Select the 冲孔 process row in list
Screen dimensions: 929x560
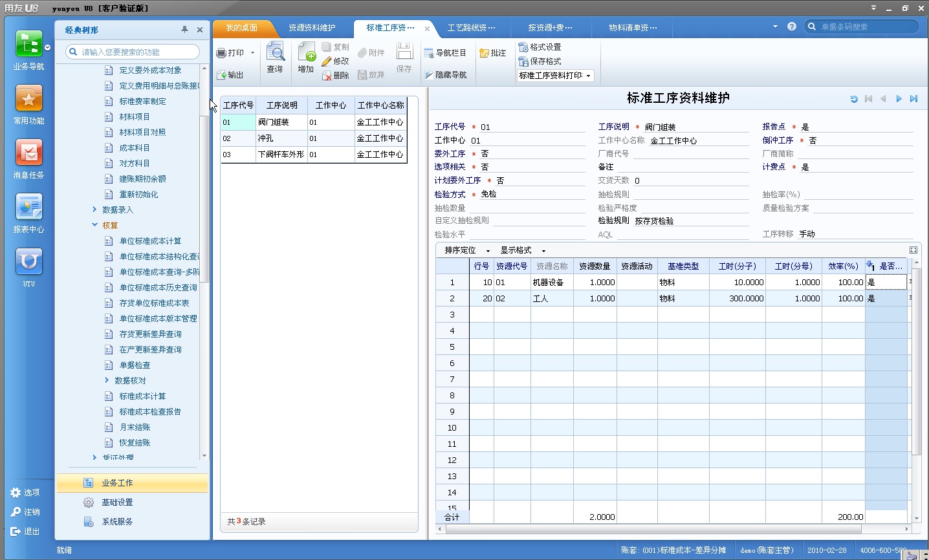[314, 138]
